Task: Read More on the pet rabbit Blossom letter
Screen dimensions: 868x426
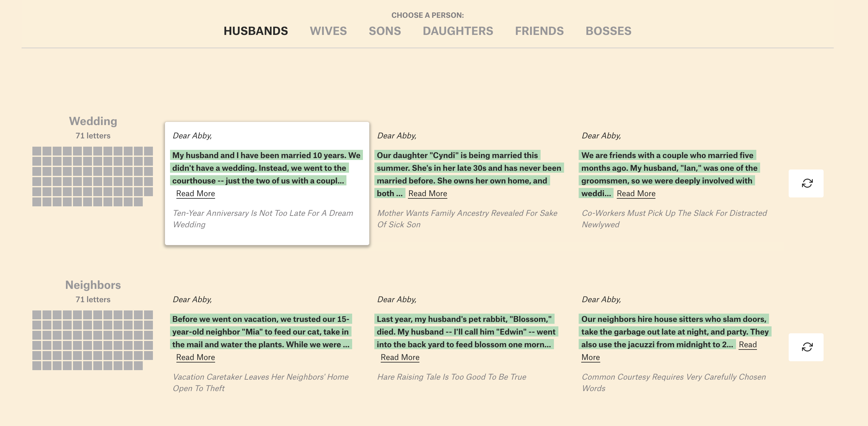Action: pyautogui.click(x=400, y=357)
